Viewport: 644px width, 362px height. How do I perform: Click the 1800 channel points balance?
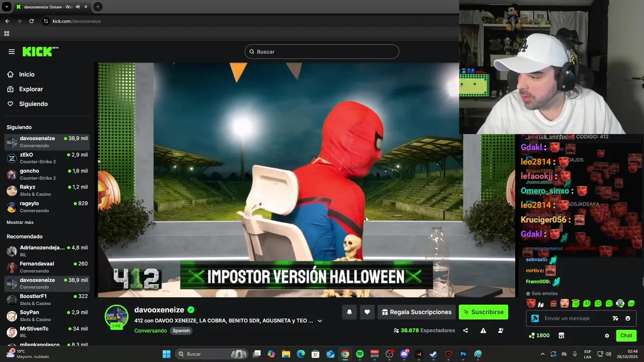539,335
